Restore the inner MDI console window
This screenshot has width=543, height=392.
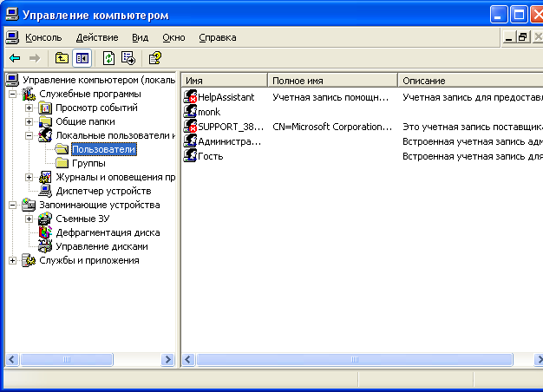click(523, 37)
